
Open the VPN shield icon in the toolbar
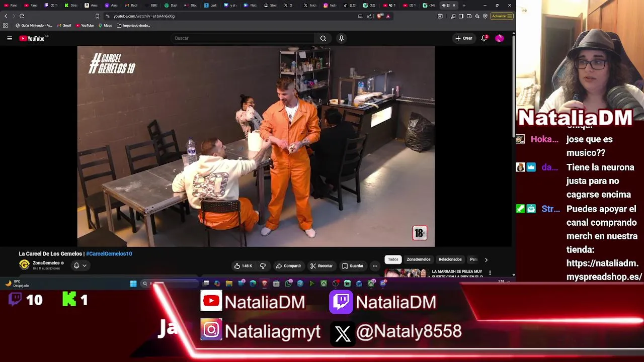coord(485,16)
